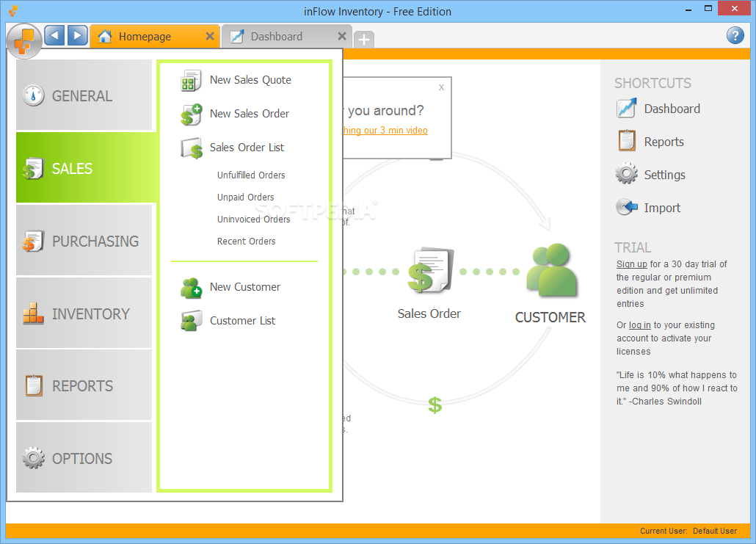
Task: Select the SALES menu section
Action: pyautogui.click(x=87, y=167)
